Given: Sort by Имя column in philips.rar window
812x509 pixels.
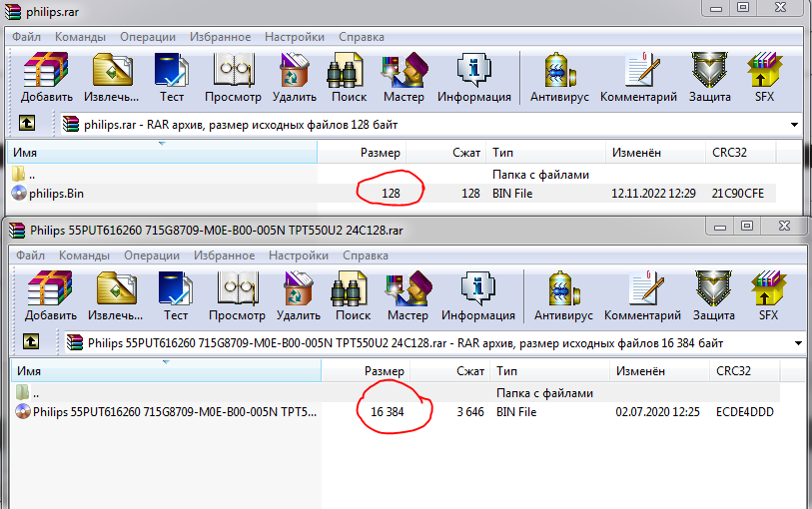Looking at the screenshot, I should coord(162,153).
